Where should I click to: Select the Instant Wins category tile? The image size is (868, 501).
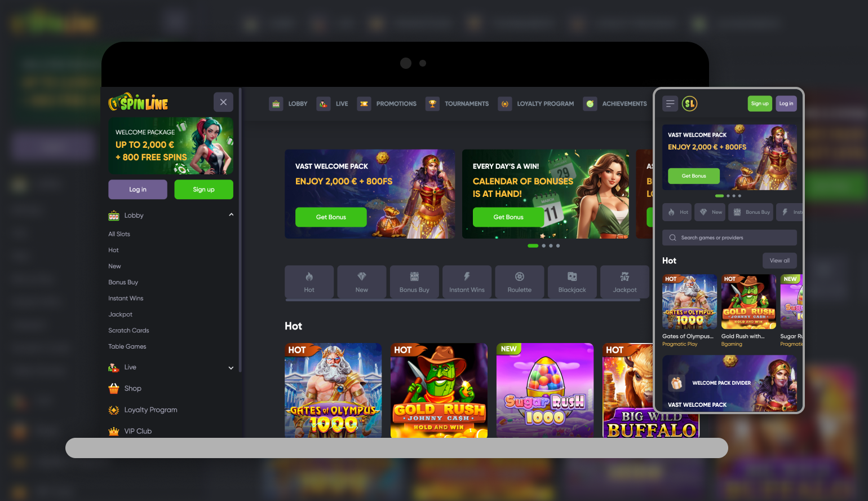coord(467,282)
